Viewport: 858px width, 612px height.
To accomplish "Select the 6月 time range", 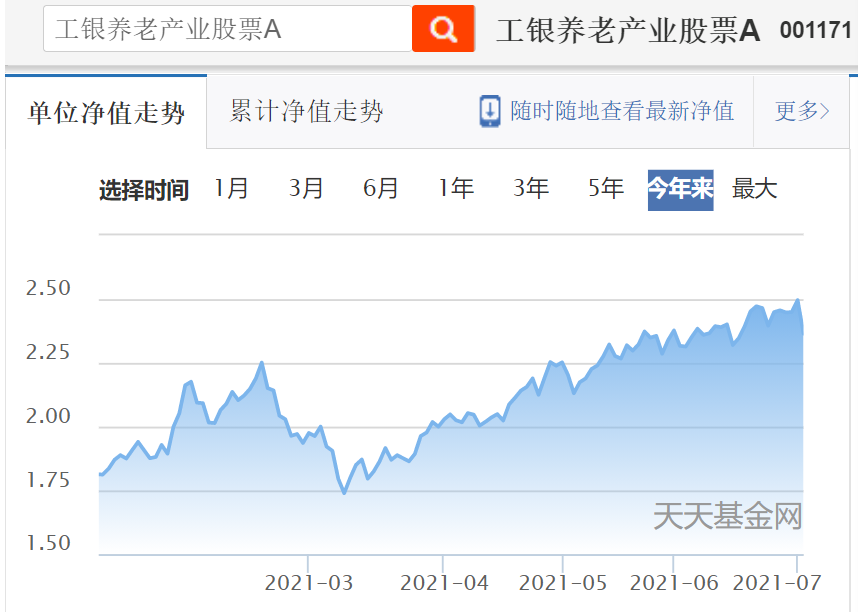I will point(380,189).
